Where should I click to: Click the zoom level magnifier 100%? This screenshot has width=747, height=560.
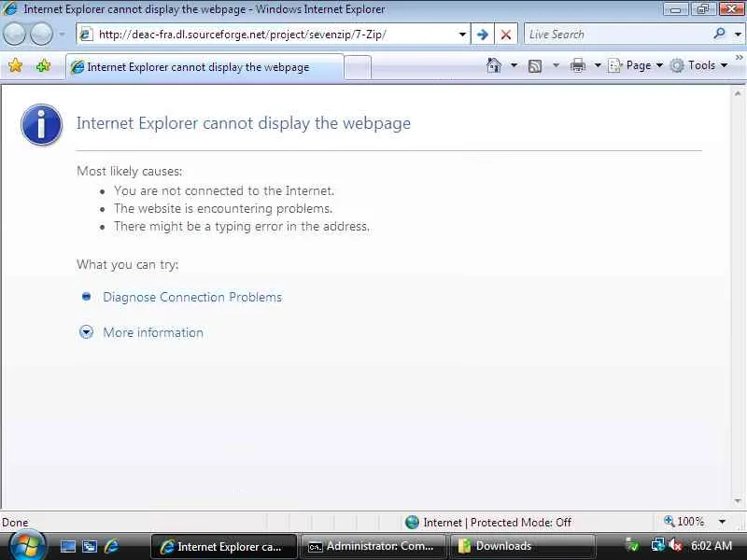tap(684, 522)
